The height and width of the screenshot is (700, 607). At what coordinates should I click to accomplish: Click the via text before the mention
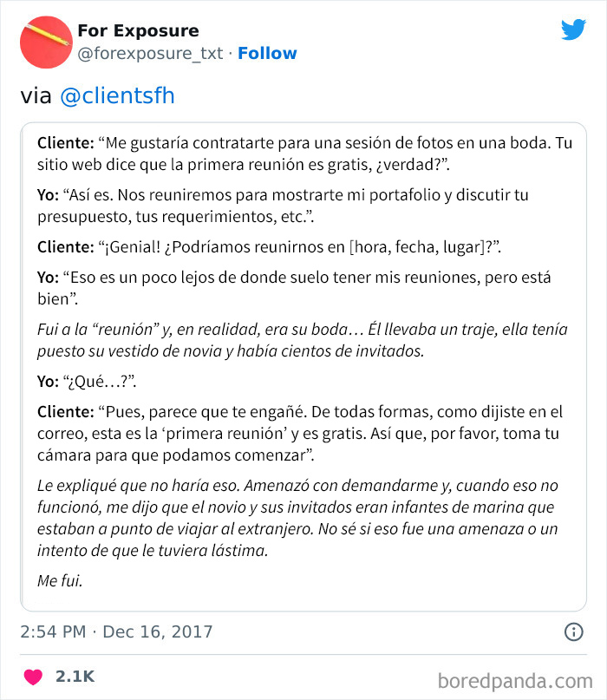[35, 95]
